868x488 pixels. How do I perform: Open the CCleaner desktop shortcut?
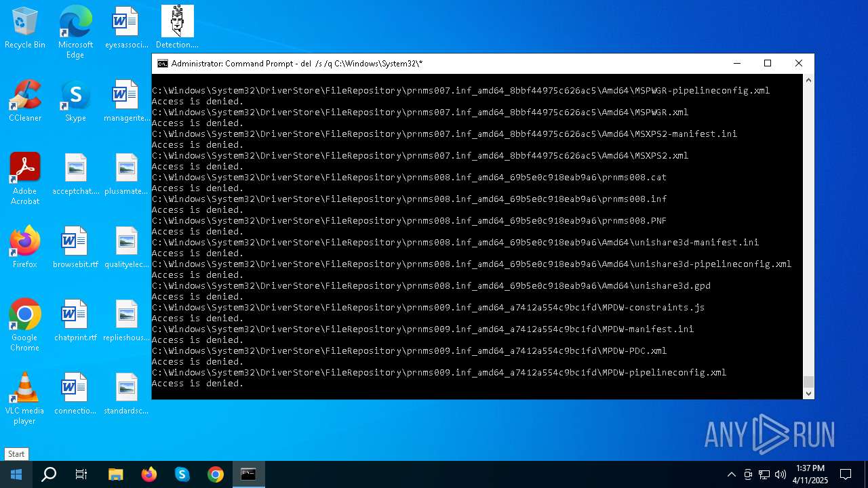[25, 101]
